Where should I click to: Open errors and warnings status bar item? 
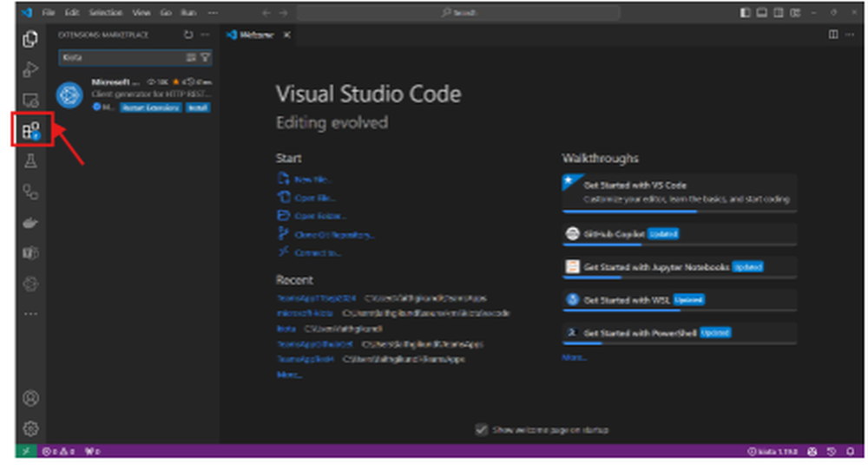[x=59, y=452]
